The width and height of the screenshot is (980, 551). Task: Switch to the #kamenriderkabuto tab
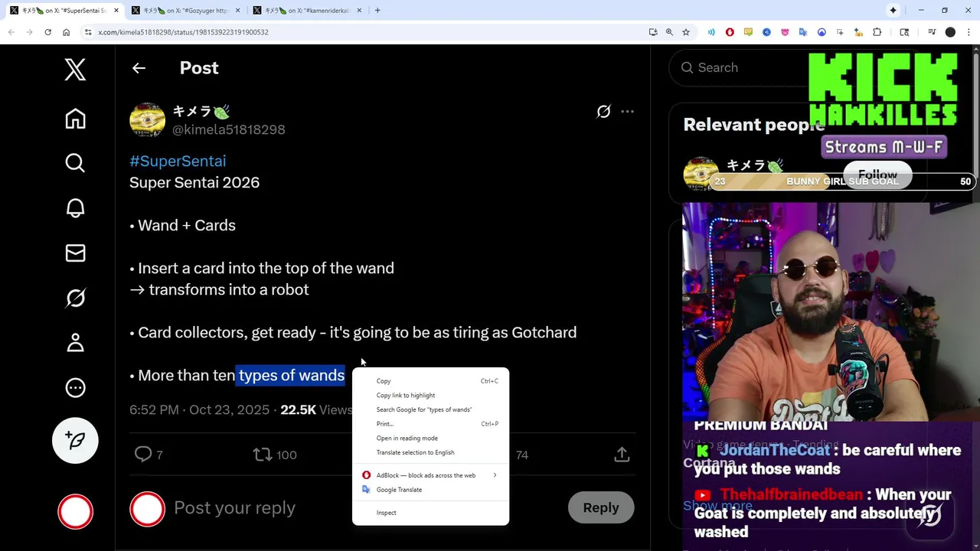point(306,11)
